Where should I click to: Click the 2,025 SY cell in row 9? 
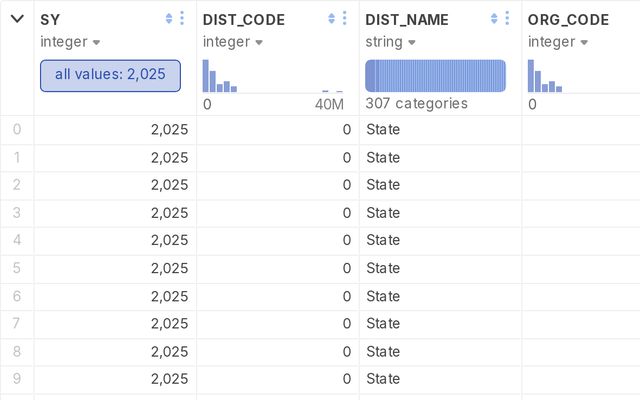169,379
